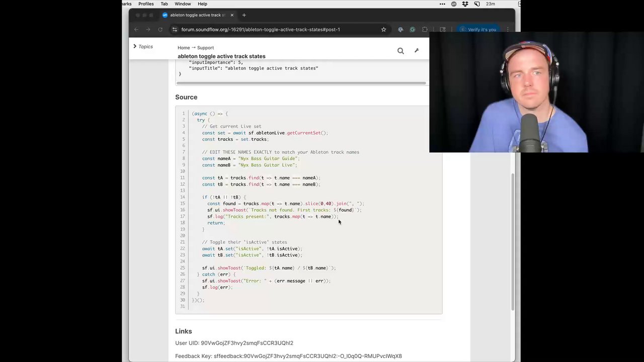Open the Profiles menu
This screenshot has height=362, width=644.
[x=146, y=4]
